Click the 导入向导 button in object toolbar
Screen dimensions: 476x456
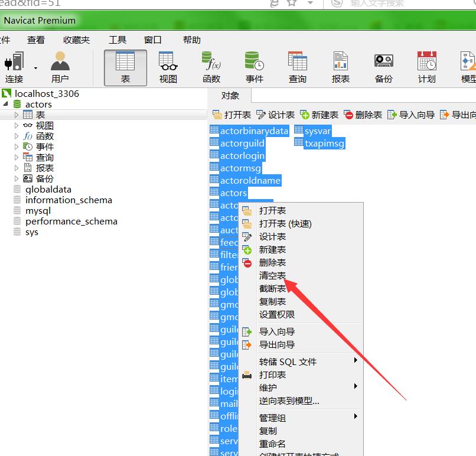coord(411,115)
